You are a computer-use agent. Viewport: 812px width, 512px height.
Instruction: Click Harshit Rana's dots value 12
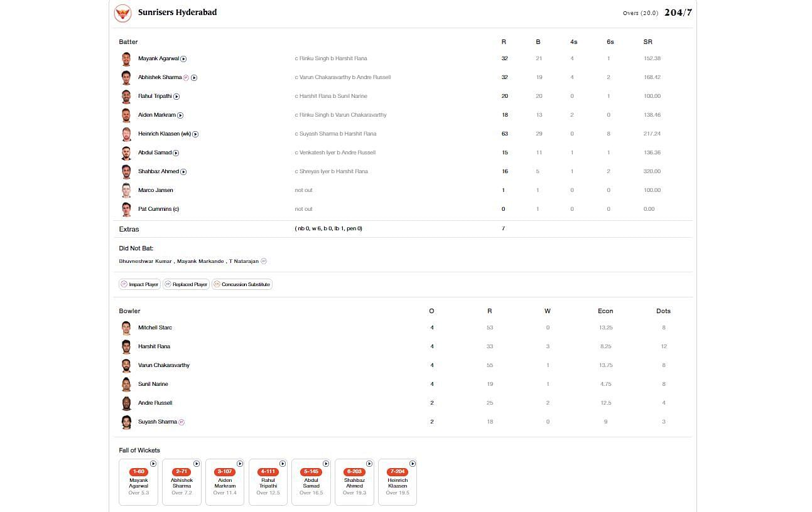point(664,346)
